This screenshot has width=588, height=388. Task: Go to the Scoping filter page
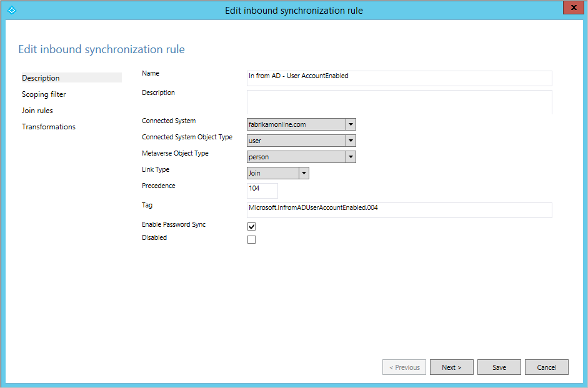tap(44, 94)
